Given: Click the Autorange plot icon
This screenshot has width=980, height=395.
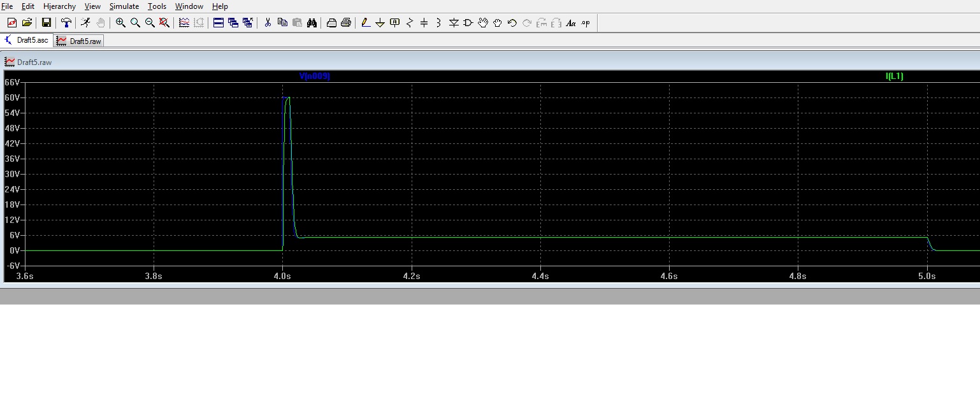Looking at the screenshot, I should coord(184,23).
